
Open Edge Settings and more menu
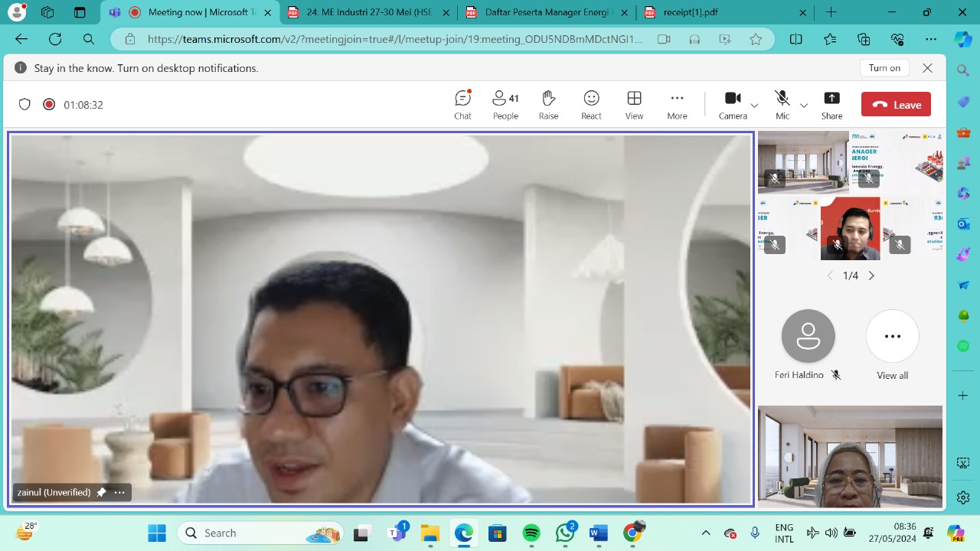pos(931,39)
